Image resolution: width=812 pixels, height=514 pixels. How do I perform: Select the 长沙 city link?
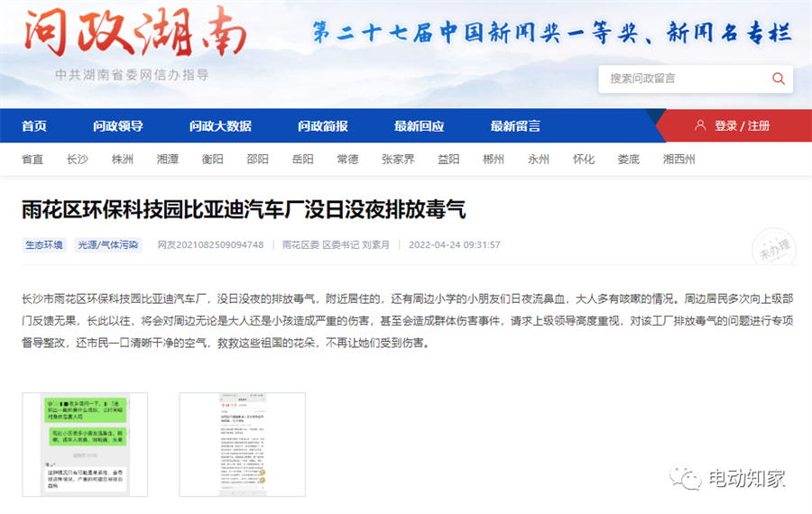click(x=78, y=160)
